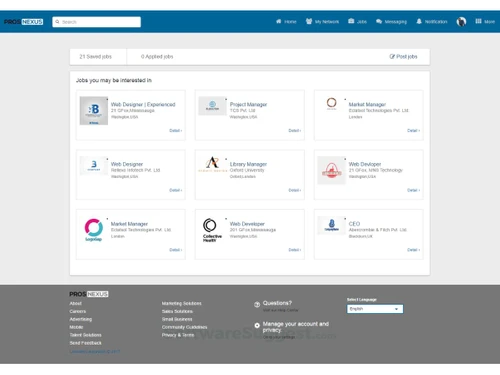Viewport: 500px width, 375px height.
Task: Open Mobile footer link
Action: [x=76, y=327]
